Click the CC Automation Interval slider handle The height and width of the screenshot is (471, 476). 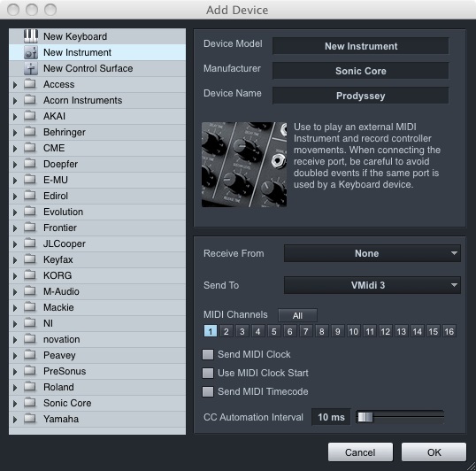(x=365, y=417)
